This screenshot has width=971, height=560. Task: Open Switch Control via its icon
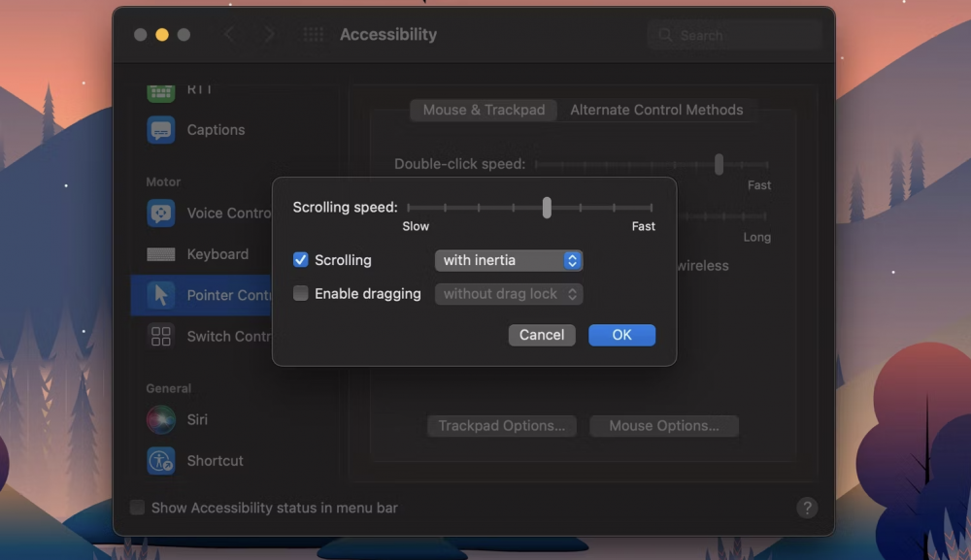[x=161, y=337]
